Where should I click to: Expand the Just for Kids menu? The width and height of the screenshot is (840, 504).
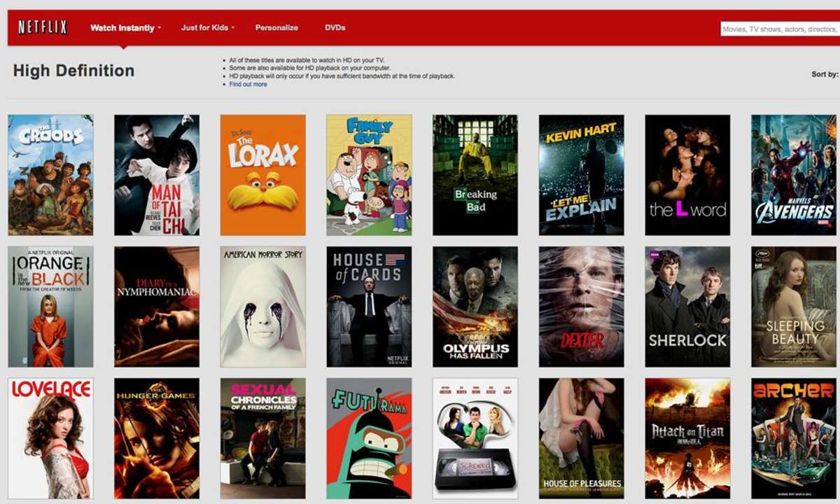tap(207, 28)
